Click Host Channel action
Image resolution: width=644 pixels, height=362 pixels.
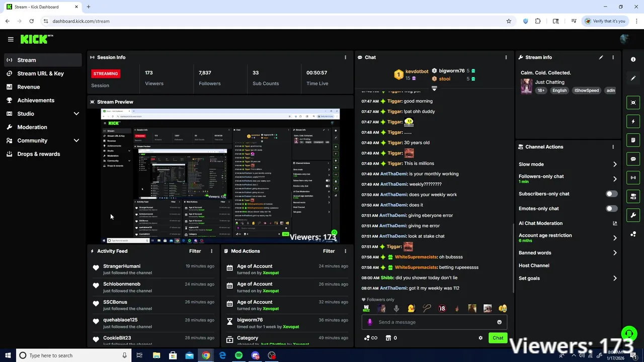[x=534, y=265]
